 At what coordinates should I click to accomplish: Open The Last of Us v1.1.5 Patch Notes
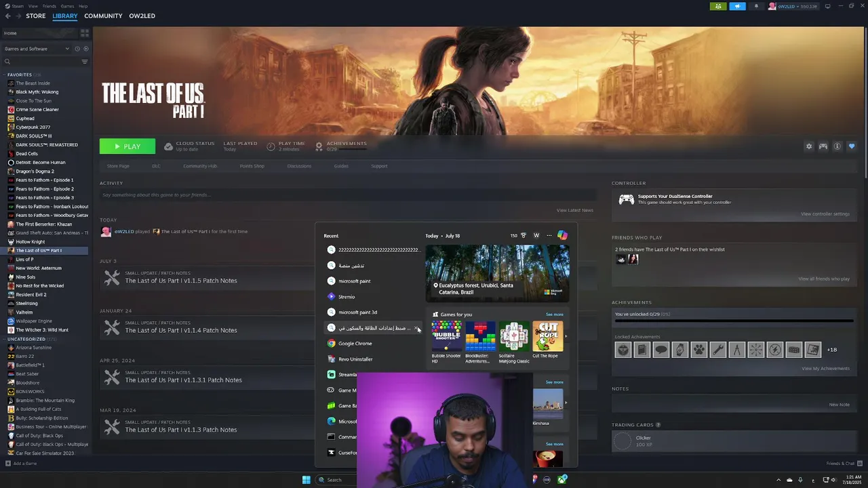coord(181,281)
